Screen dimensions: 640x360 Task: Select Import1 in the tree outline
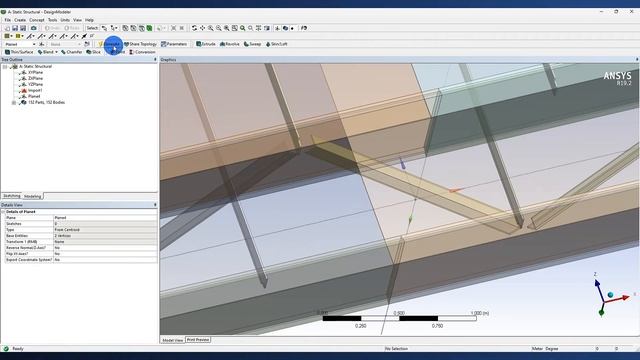pyautogui.click(x=35, y=91)
